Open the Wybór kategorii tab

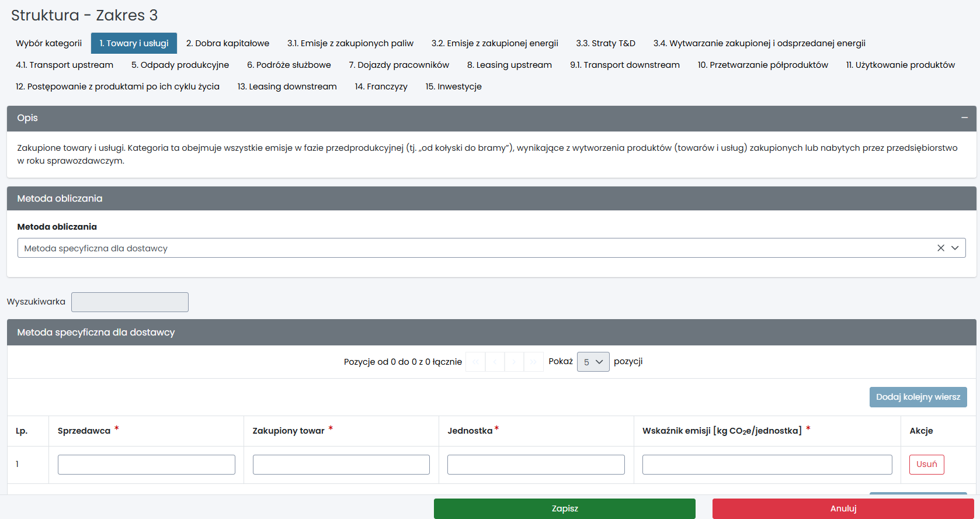click(48, 43)
